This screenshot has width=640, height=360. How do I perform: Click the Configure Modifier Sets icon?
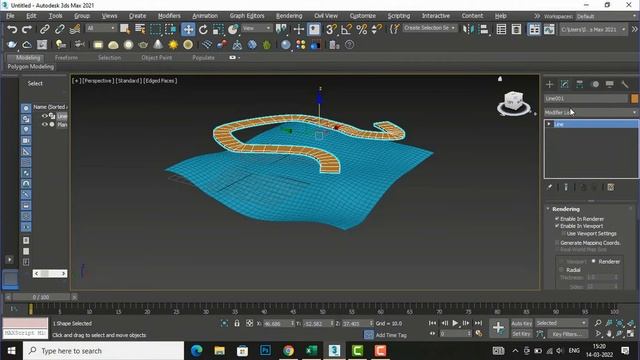[611, 187]
